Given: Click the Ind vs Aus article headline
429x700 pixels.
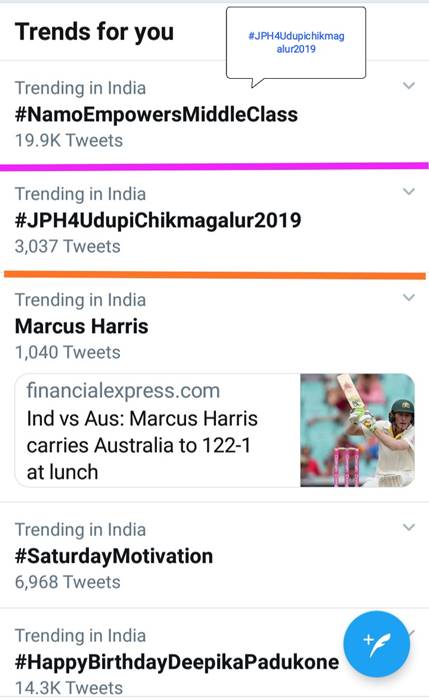Looking at the screenshot, I should (142, 445).
